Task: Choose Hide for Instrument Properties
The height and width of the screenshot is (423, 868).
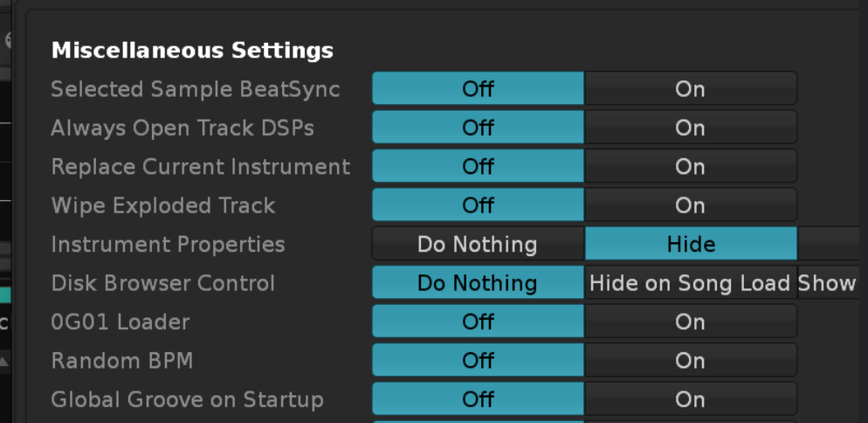Action: (690, 244)
